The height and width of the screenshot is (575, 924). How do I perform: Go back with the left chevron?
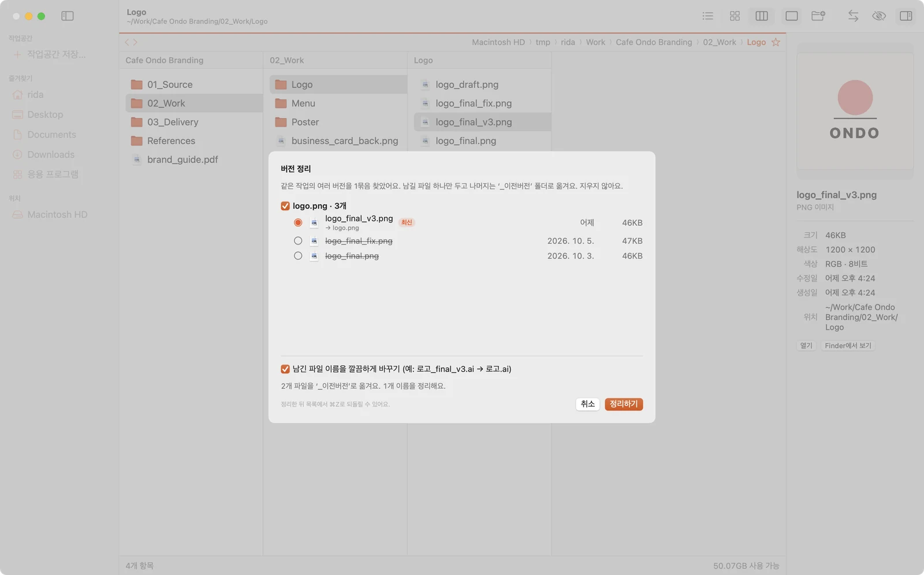[127, 42]
